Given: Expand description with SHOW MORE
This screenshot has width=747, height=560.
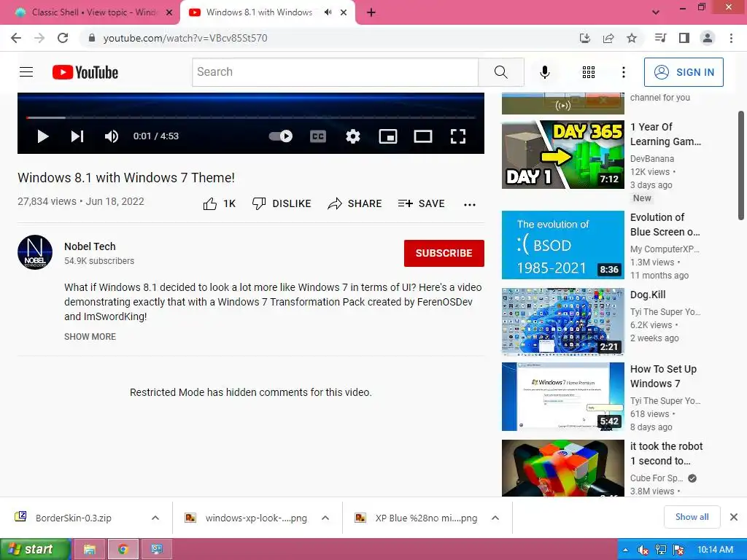Looking at the screenshot, I should tap(90, 337).
